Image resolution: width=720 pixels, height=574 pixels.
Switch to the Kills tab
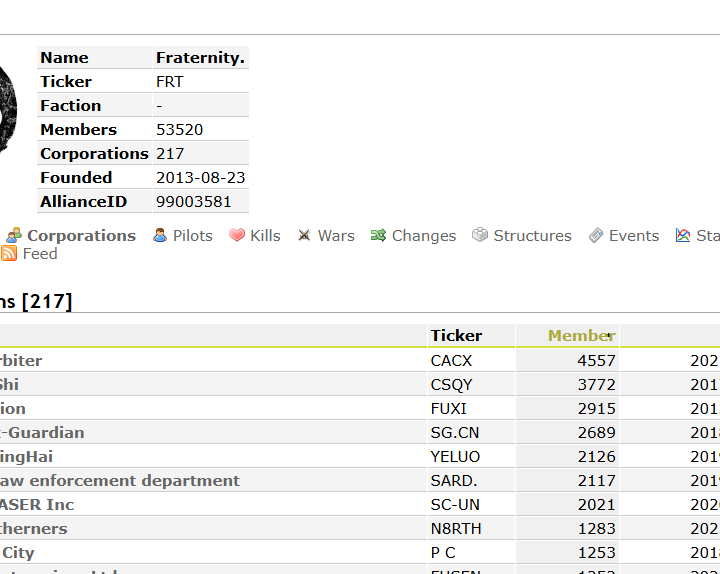(x=265, y=236)
